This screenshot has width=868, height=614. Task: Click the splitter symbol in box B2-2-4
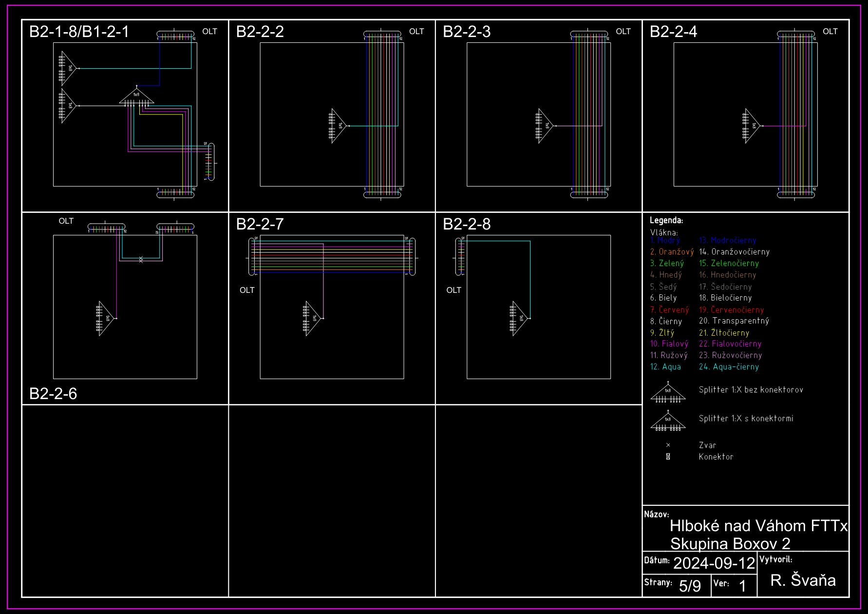pos(752,126)
